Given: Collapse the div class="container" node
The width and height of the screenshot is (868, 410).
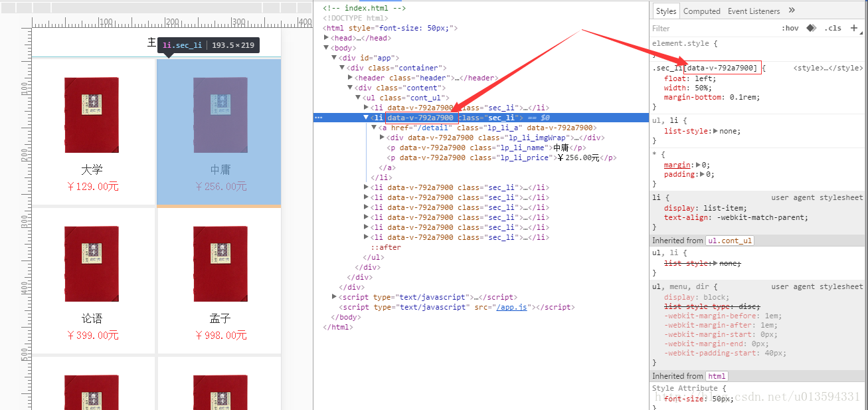Looking at the screenshot, I should pyautogui.click(x=342, y=68).
